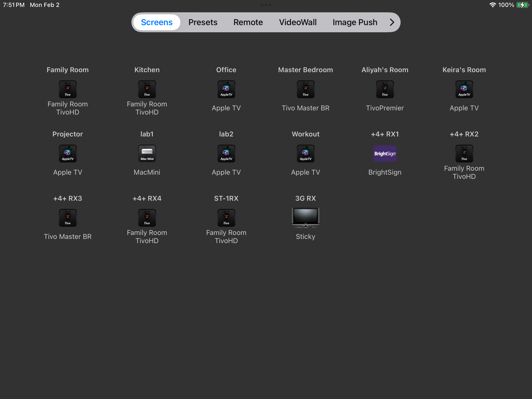The width and height of the screenshot is (532, 399).
Task: Go to the VideoWall tab
Action: (x=298, y=22)
